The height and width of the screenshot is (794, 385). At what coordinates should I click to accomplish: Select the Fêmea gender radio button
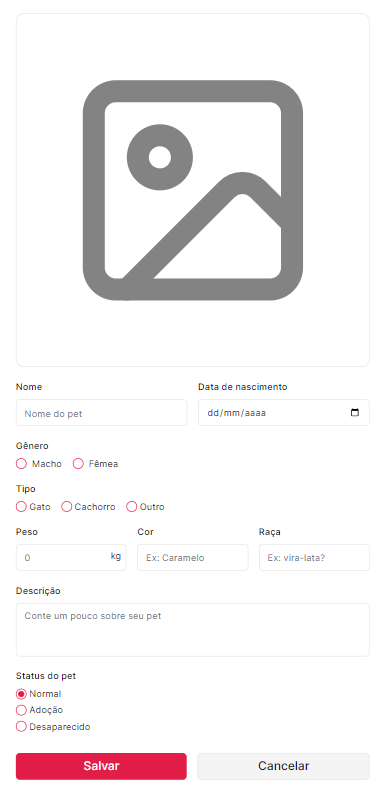pyautogui.click(x=78, y=464)
